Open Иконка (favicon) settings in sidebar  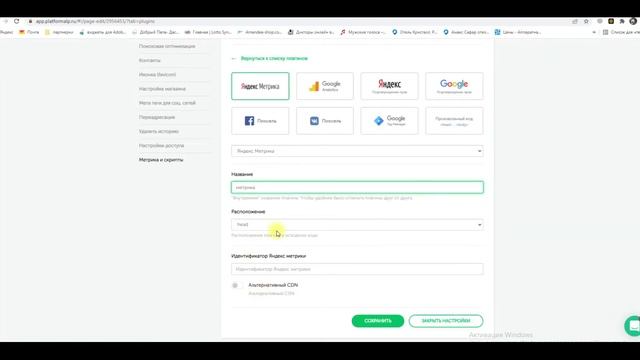(158, 75)
